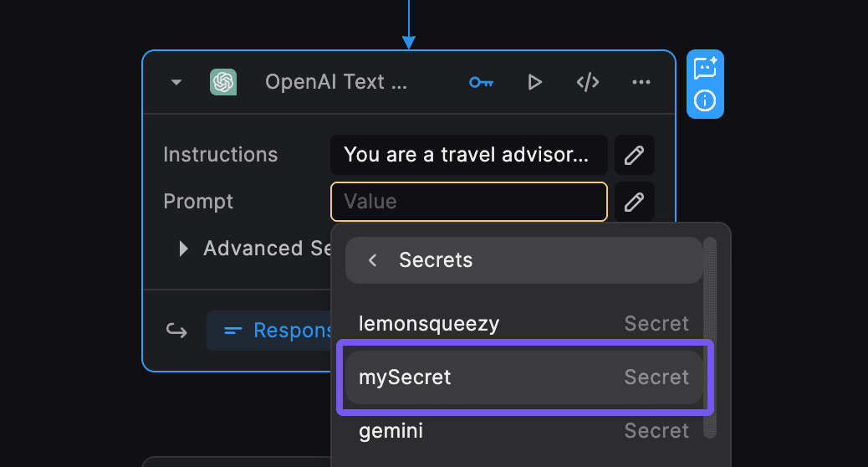868x467 pixels.
Task: Open the code view icon
Action: [588, 82]
